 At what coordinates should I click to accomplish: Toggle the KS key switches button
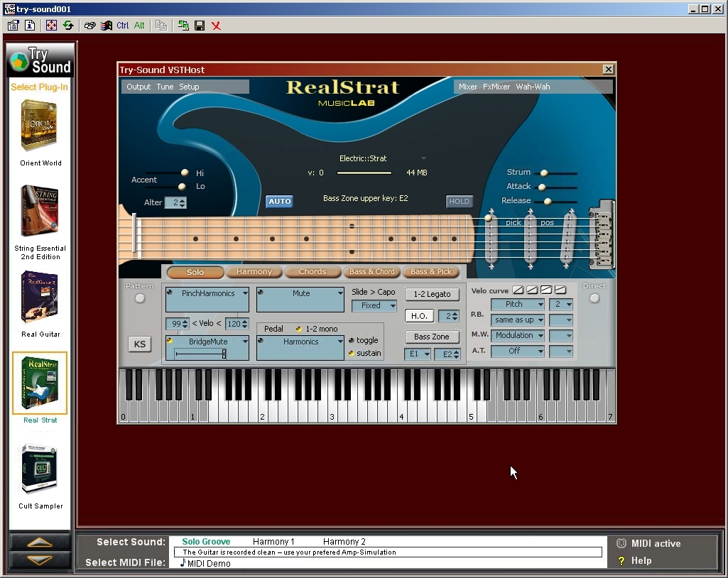[x=140, y=344]
